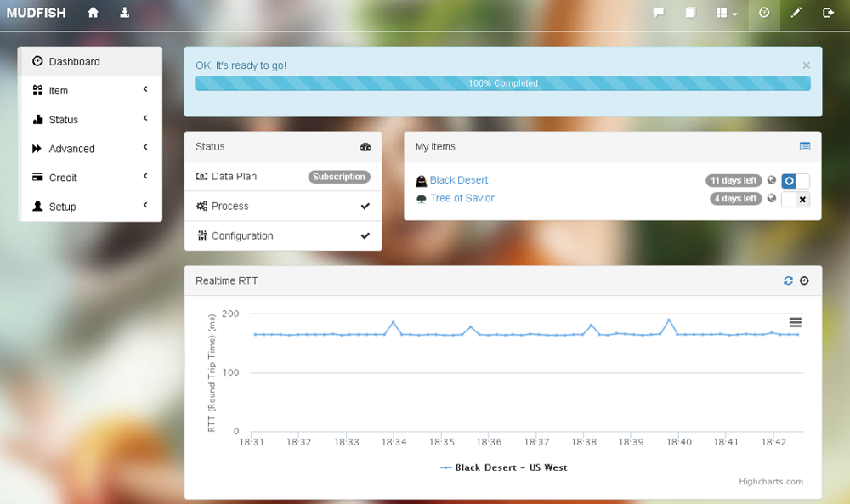
Task: Open the chat bubble icon in navbar
Action: pyautogui.click(x=658, y=13)
